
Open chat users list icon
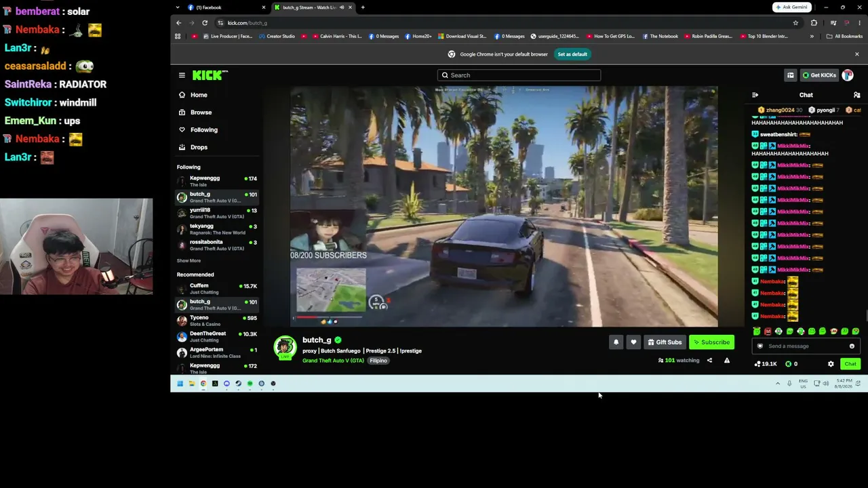[x=856, y=95]
